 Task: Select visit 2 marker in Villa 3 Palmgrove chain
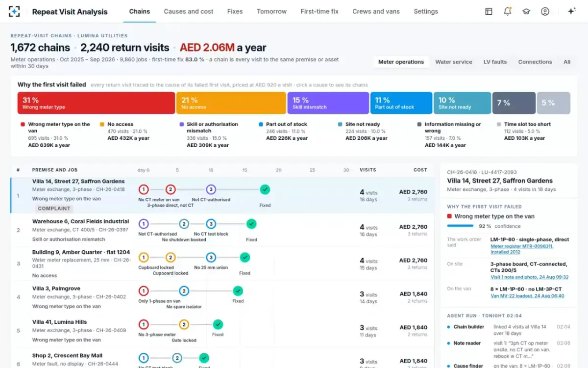click(184, 290)
